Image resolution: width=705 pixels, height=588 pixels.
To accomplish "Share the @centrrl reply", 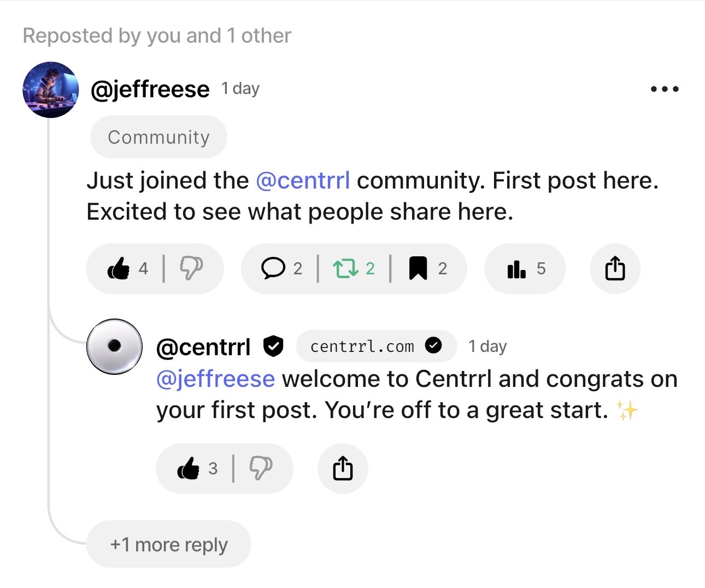I will point(343,468).
